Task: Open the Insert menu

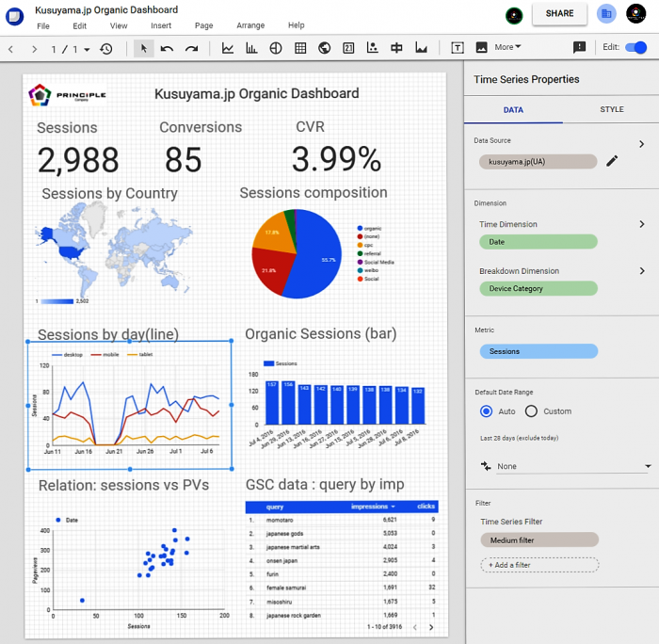Action: (161, 25)
